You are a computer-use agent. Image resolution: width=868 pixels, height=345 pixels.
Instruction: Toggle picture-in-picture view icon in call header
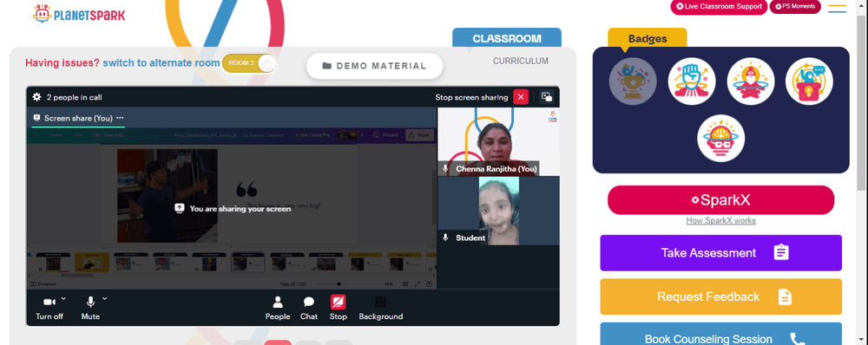[x=547, y=97]
